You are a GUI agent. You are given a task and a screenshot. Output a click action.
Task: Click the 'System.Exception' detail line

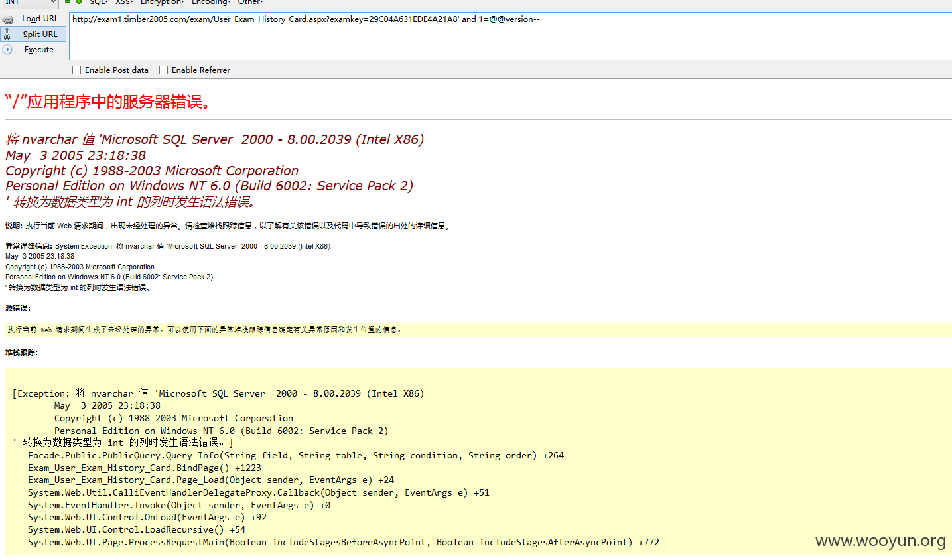coord(168,246)
